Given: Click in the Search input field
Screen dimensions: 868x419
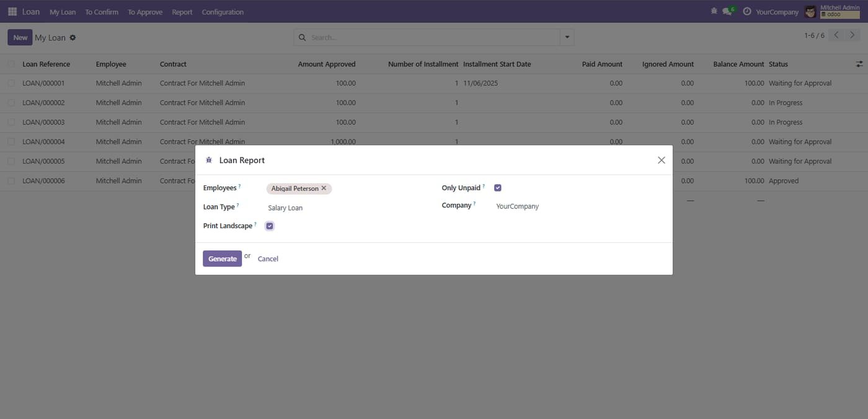Looking at the screenshot, I should (x=434, y=38).
